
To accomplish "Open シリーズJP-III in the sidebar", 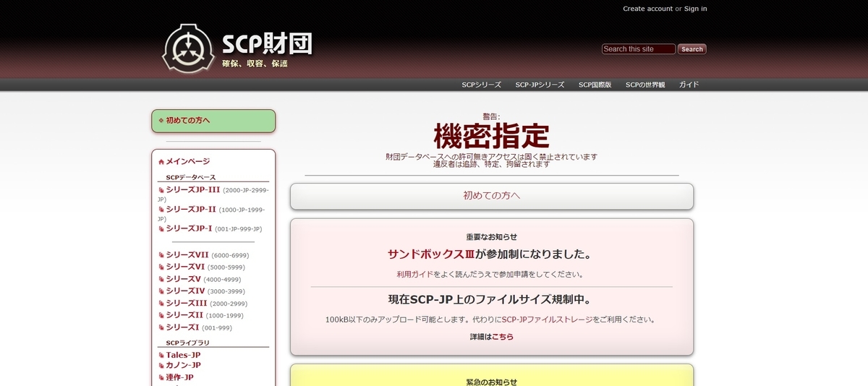I will pyautogui.click(x=193, y=190).
